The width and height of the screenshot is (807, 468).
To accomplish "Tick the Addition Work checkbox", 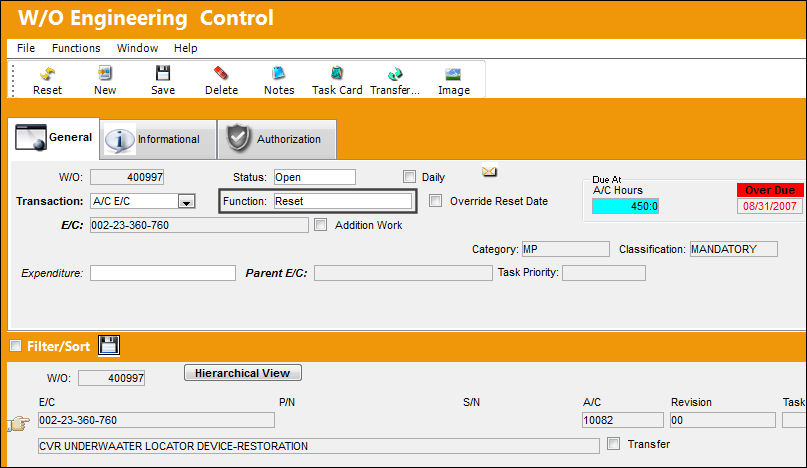I will [x=320, y=225].
